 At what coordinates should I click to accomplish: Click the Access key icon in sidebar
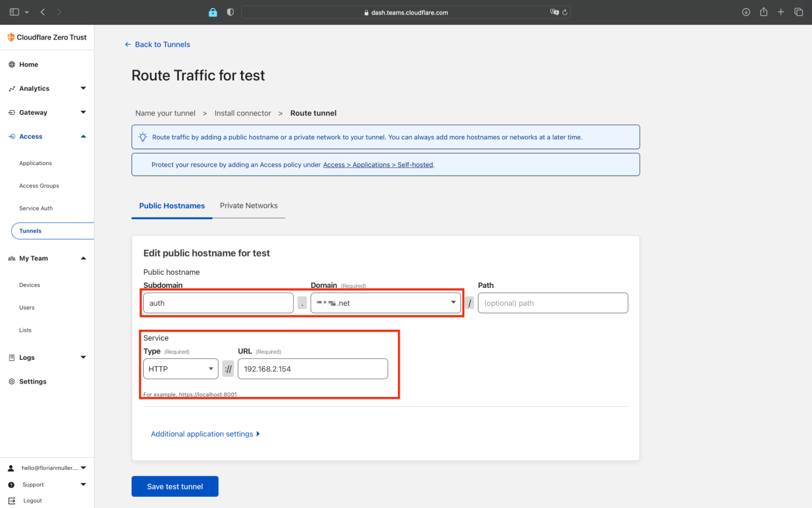[x=12, y=136]
